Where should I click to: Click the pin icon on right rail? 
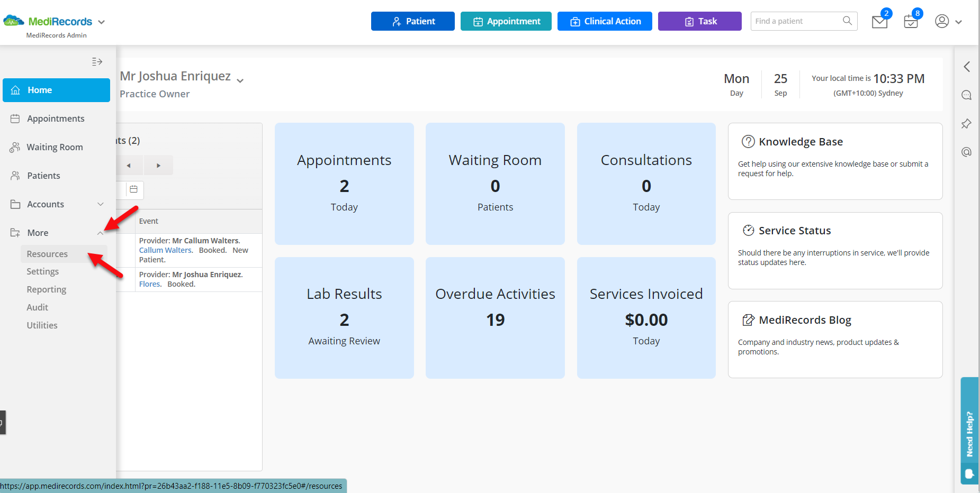point(967,124)
